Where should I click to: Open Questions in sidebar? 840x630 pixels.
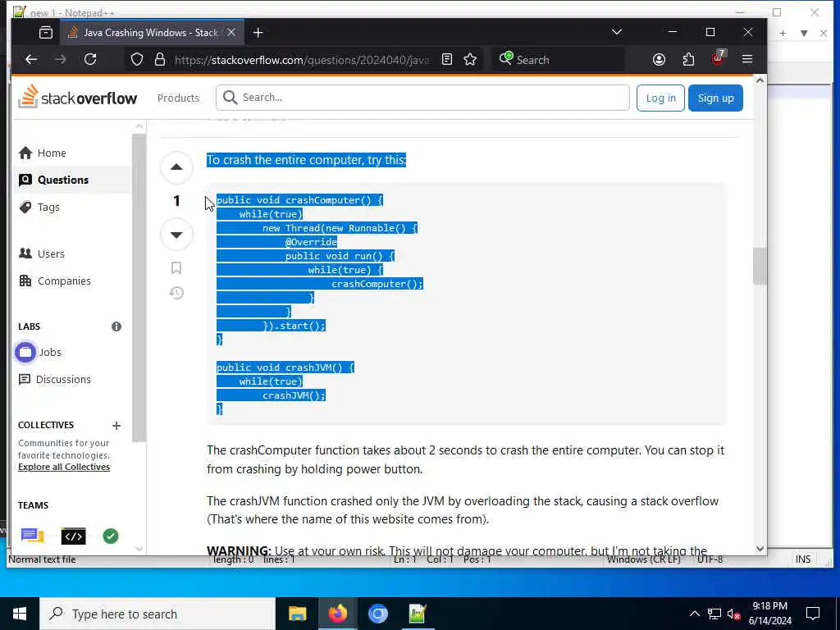(62, 180)
